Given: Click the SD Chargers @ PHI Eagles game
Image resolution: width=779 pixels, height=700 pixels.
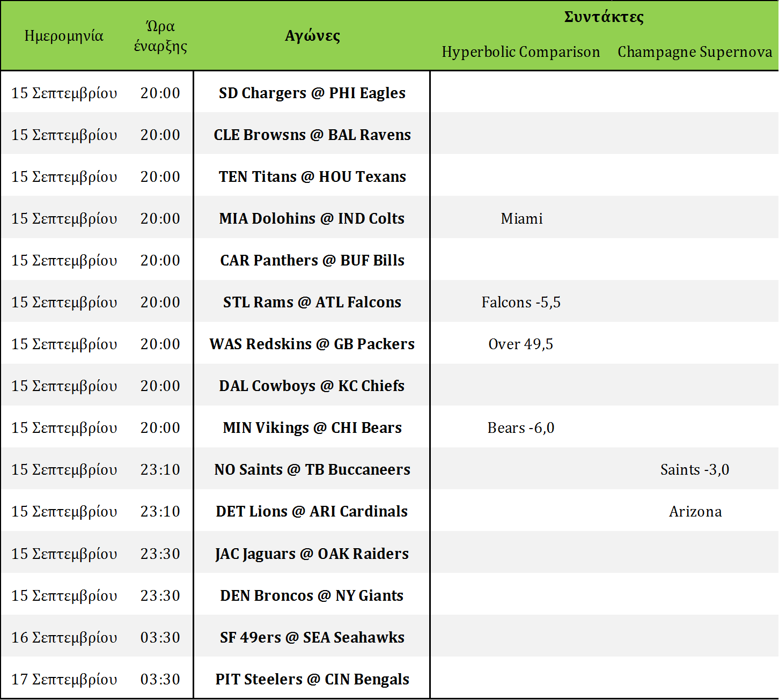Looking at the screenshot, I should point(312,93).
